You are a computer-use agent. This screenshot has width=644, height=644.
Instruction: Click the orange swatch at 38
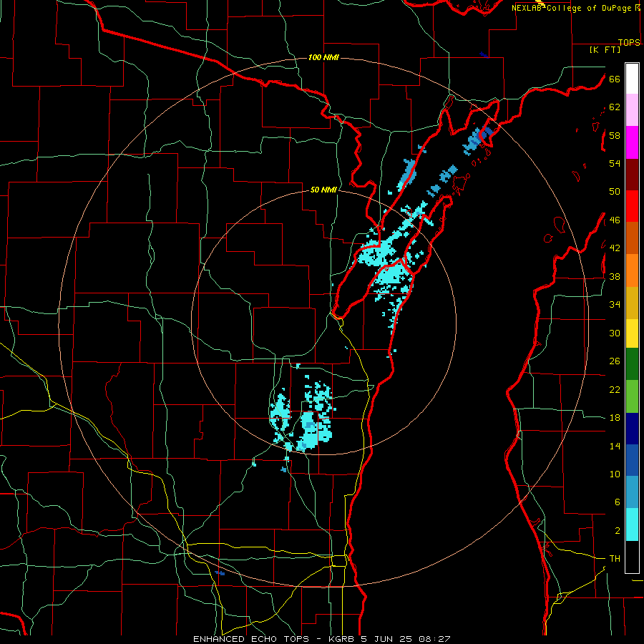point(632,270)
